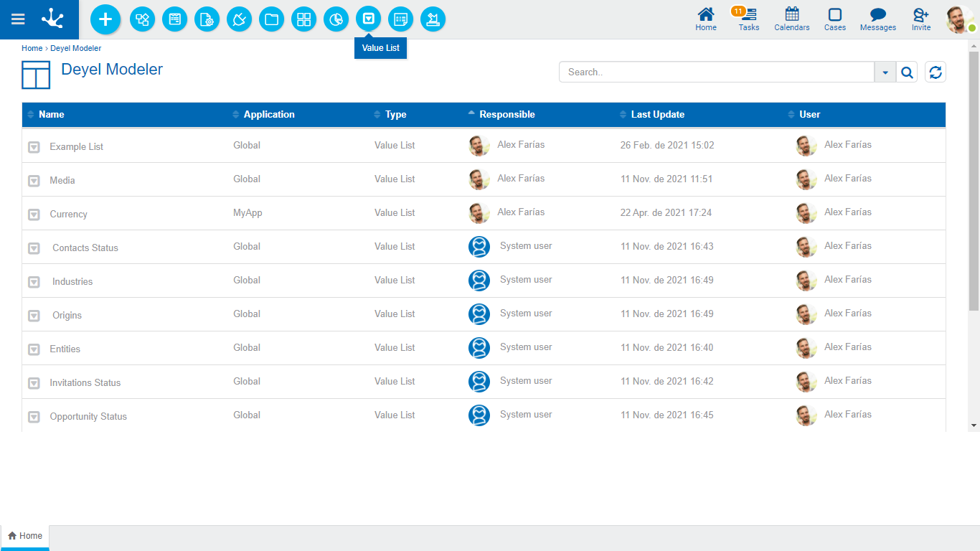Open the user profile avatar menu

[x=960, y=19]
